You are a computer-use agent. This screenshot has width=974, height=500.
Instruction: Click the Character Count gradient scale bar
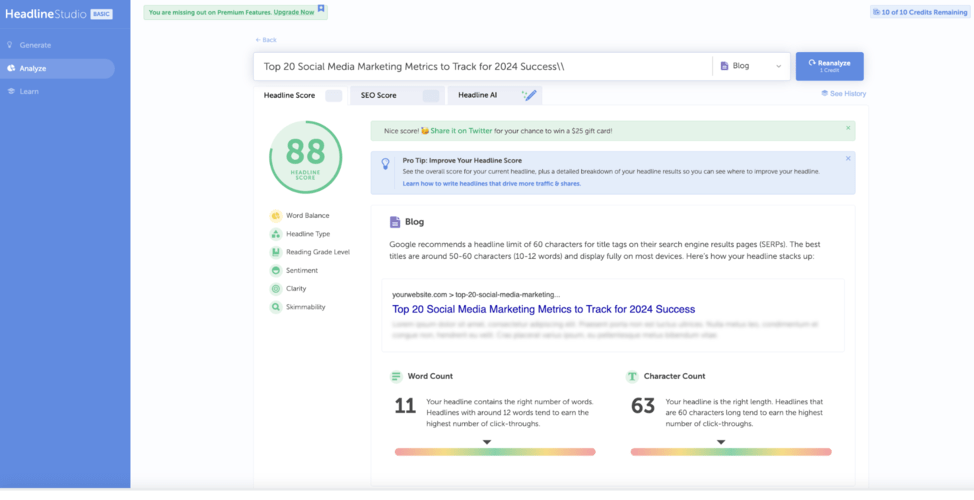click(731, 452)
